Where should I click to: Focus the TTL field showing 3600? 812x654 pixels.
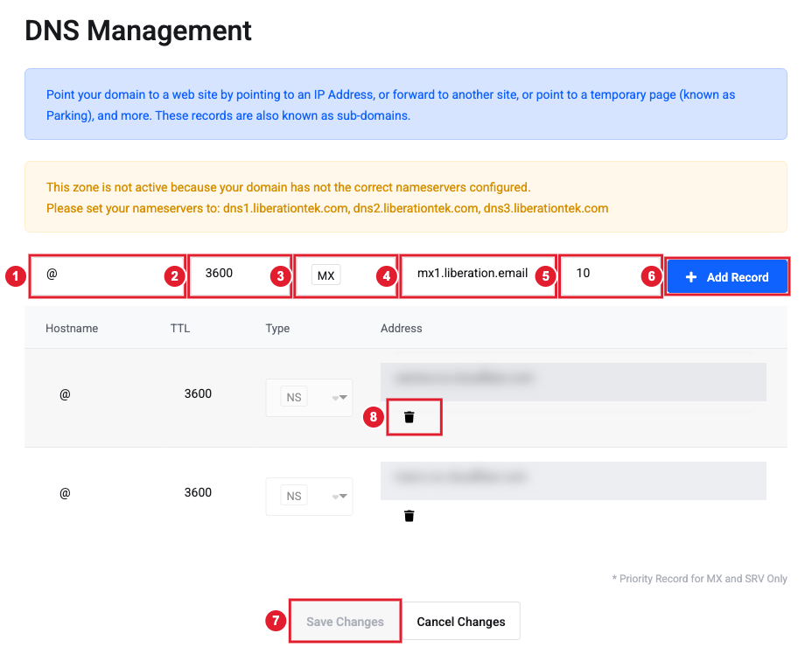[239, 275]
